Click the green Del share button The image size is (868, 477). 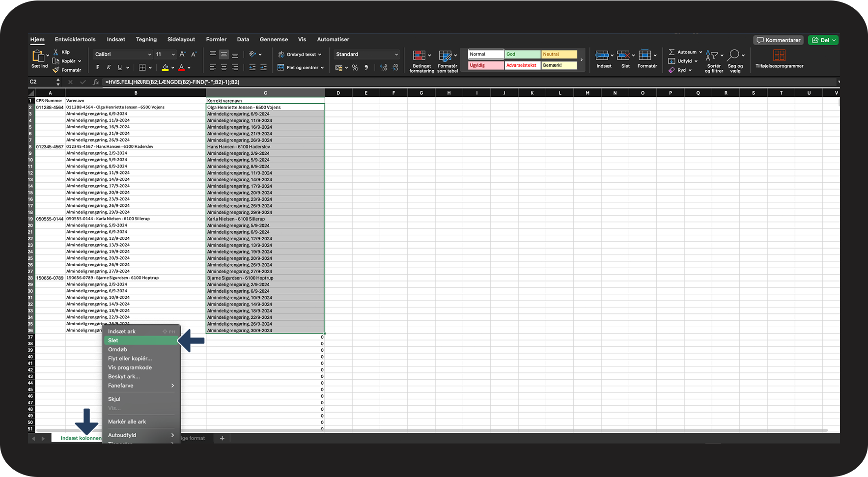823,40
